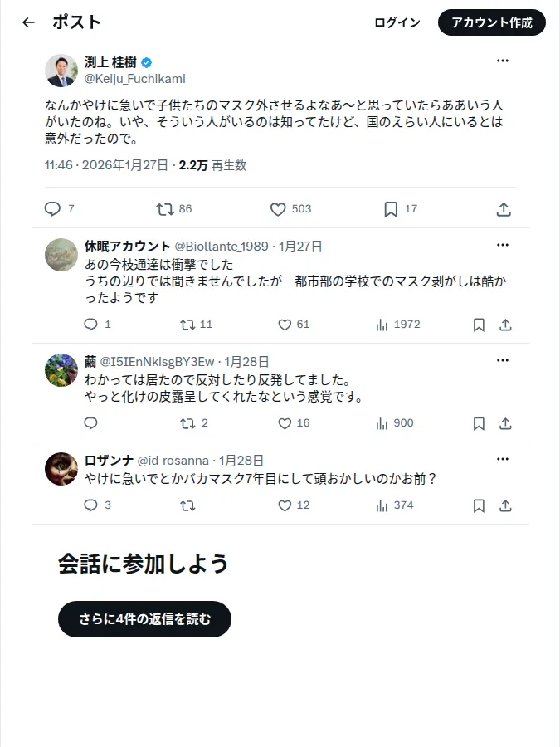Click さらに4件の返信を読む button
560x747 pixels.
pos(144,619)
